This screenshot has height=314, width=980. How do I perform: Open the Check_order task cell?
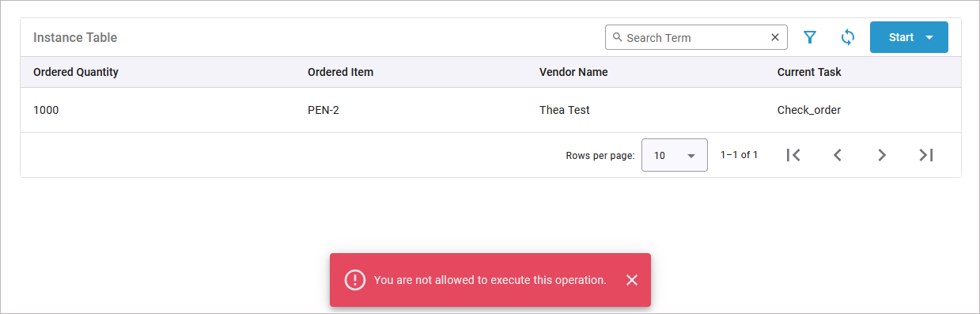pyautogui.click(x=809, y=110)
